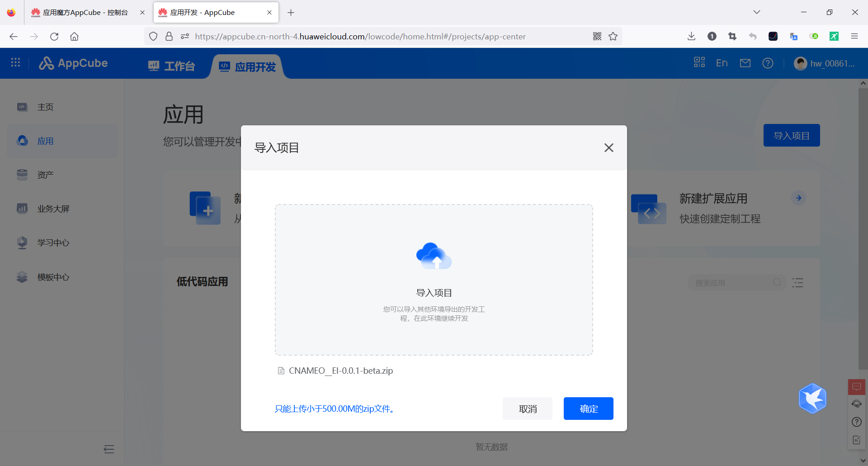Open the 资产 section in the sidebar
Image resolution: width=868 pixels, height=466 pixels.
click(x=45, y=175)
